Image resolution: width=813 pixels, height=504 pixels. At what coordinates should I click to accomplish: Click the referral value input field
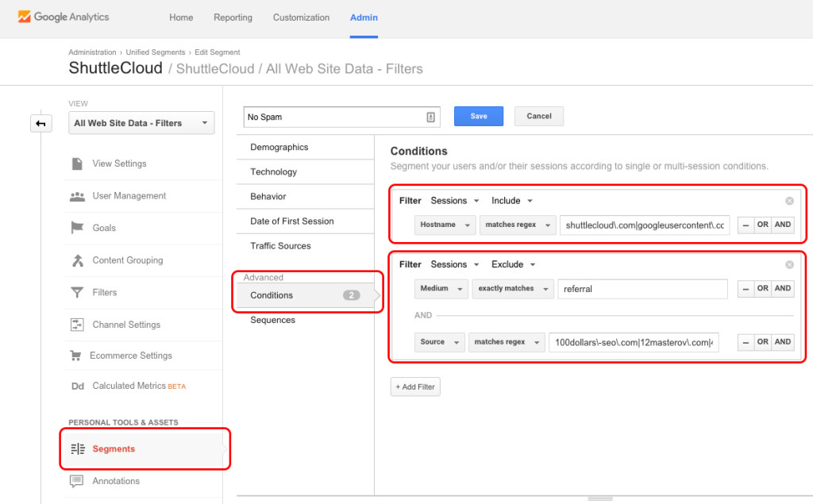642,289
